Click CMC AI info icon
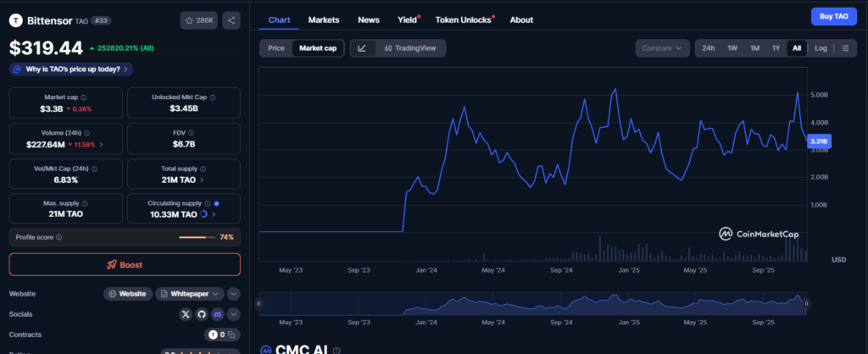Image resolution: width=868 pixels, height=354 pixels. pyautogui.click(x=337, y=350)
